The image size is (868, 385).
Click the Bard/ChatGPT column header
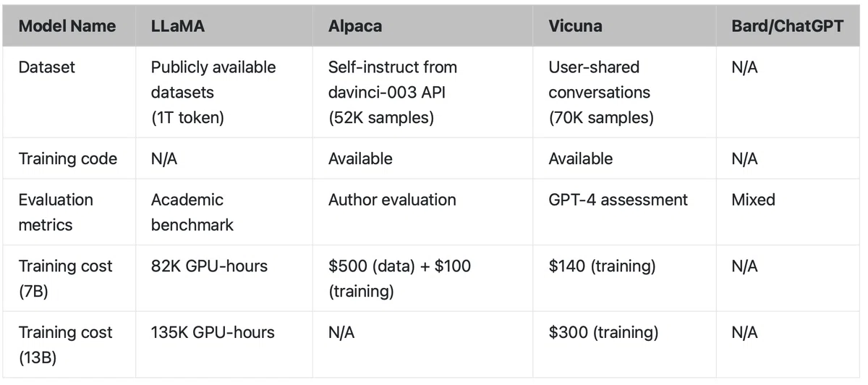[789, 26]
